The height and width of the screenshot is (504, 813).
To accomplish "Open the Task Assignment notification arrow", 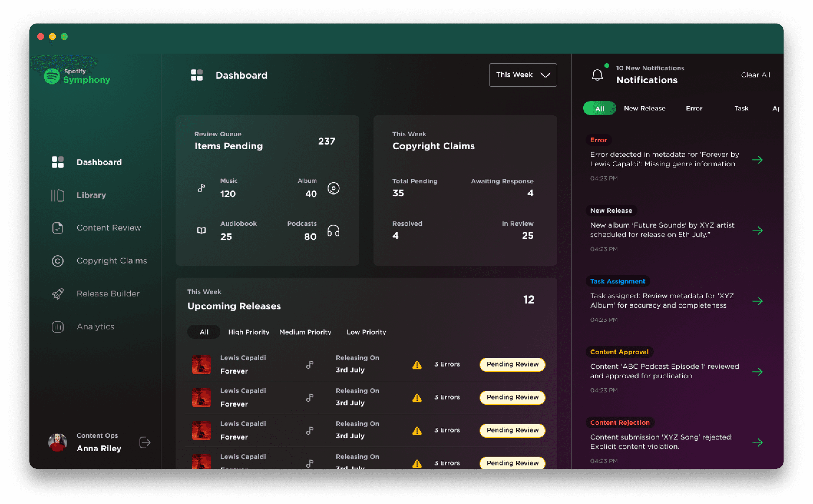I will click(x=757, y=301).
